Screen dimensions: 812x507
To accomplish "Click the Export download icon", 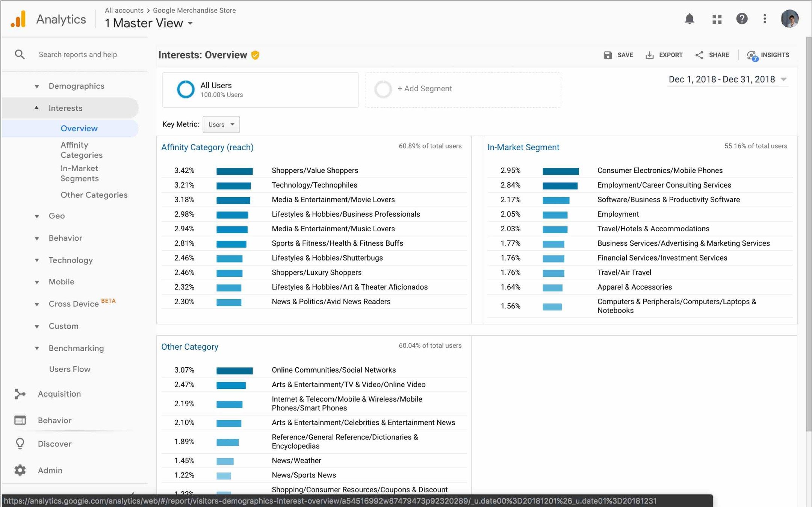I will tap(649, 55).
